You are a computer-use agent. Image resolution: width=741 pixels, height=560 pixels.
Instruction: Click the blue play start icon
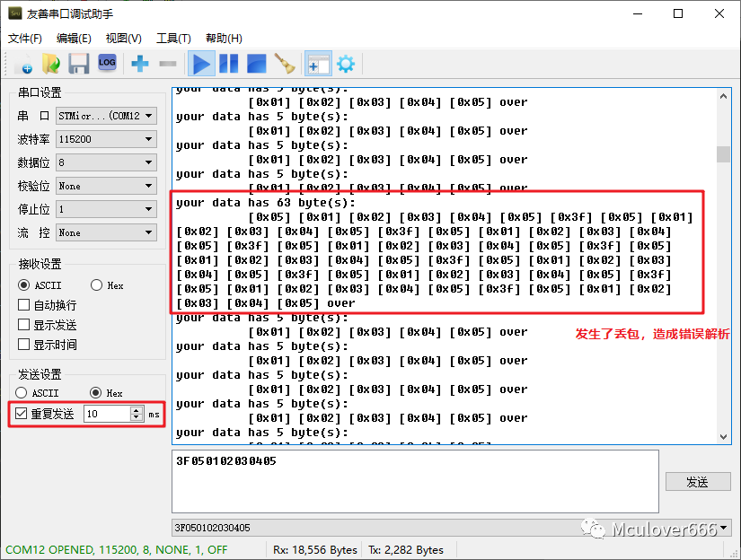click(201, 64)
